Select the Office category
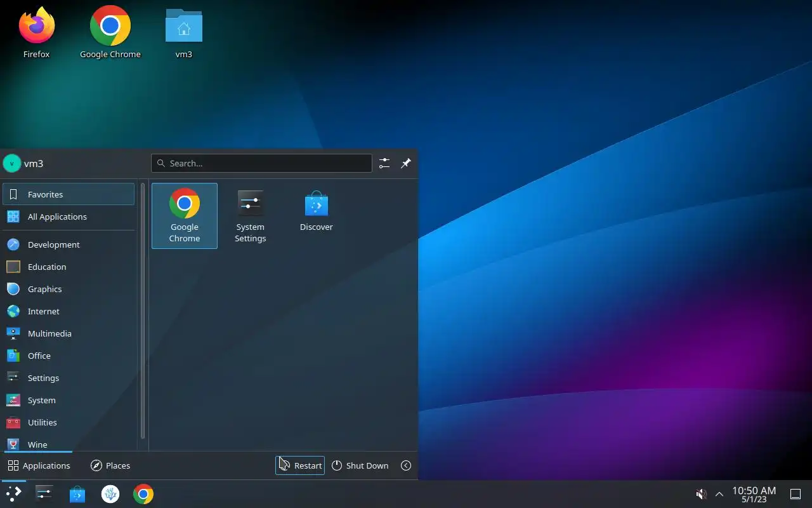Screen dimensions: 812x508 click(69, 356)
